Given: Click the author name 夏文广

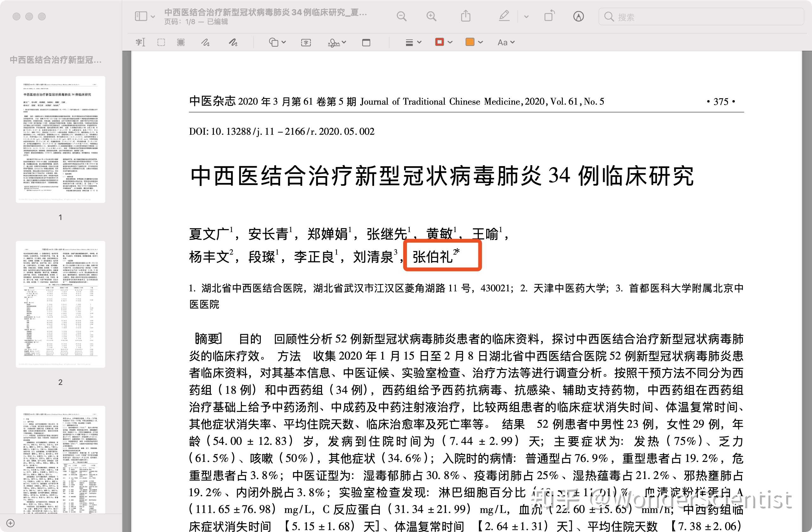Looking at the screenshot, I should [x=209, y=234].
